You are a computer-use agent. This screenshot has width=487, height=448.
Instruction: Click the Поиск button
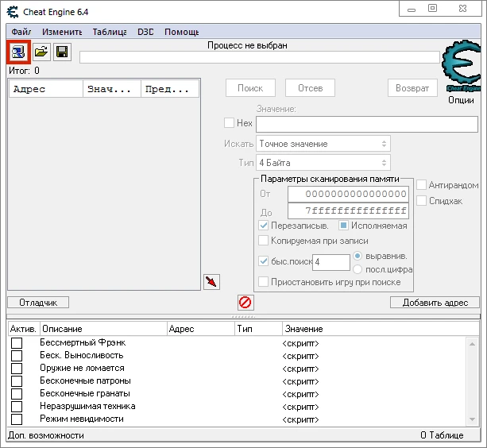tap(250, 88)
